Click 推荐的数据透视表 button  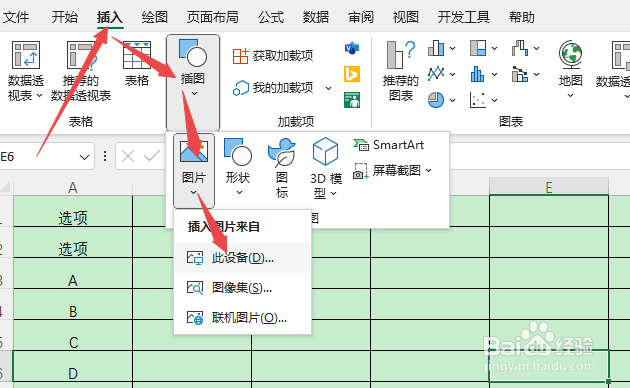coord(81,71)
